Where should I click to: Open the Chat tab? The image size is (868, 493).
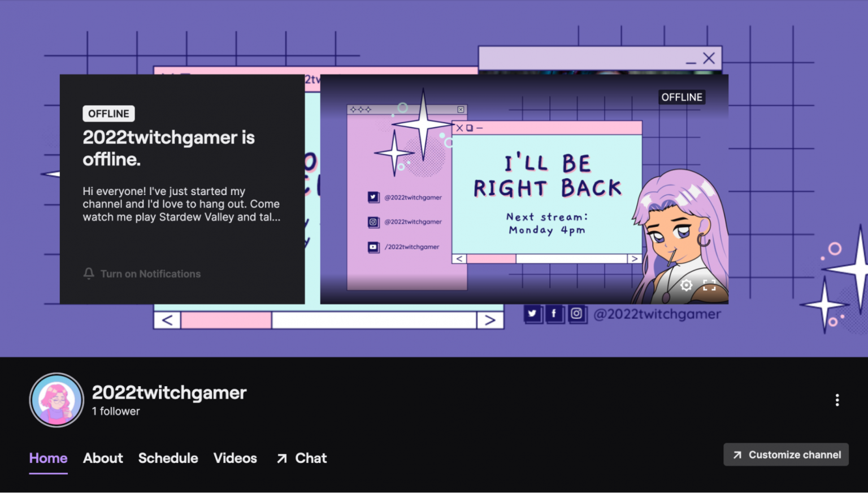pyautogui.click(x=311, y=459)
